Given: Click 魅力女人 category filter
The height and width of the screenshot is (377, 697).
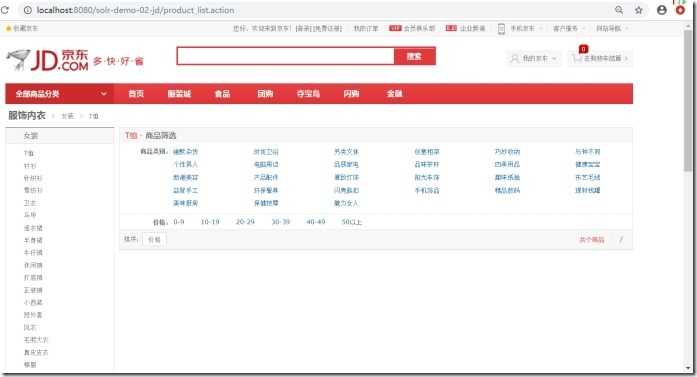Looking at the screenshot, I should coord(346,203).
